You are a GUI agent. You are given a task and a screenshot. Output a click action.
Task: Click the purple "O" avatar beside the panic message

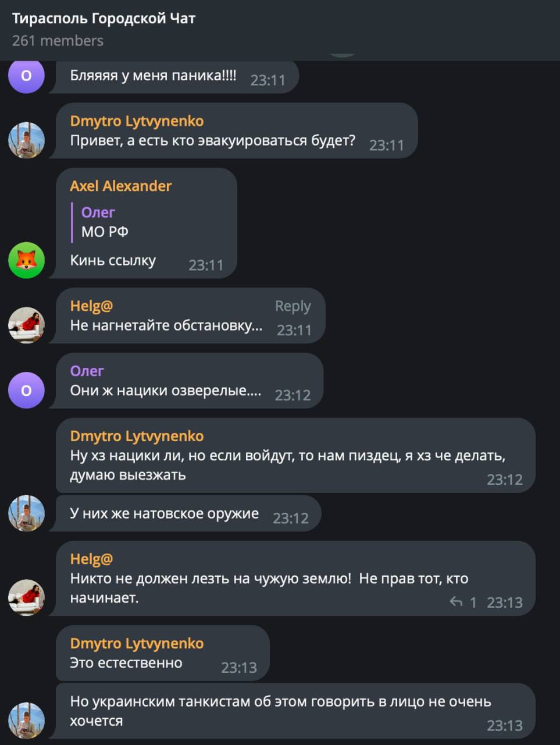26,76
